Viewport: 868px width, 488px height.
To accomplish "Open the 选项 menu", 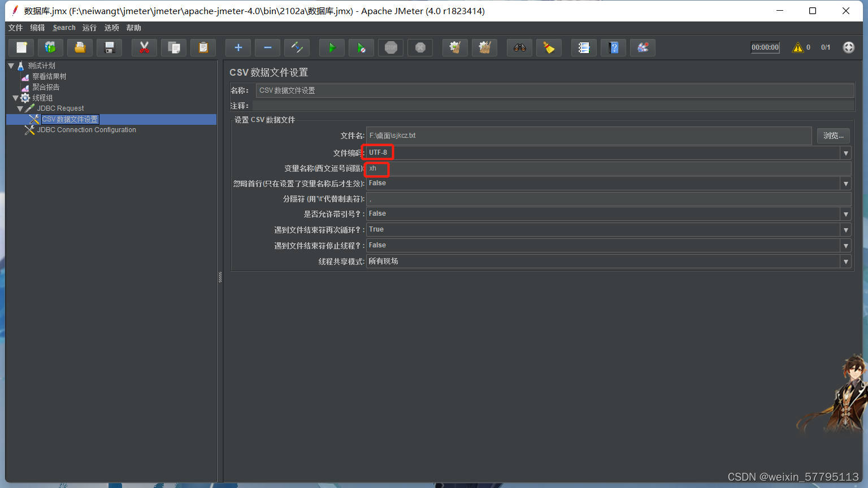I will (111, 28).
